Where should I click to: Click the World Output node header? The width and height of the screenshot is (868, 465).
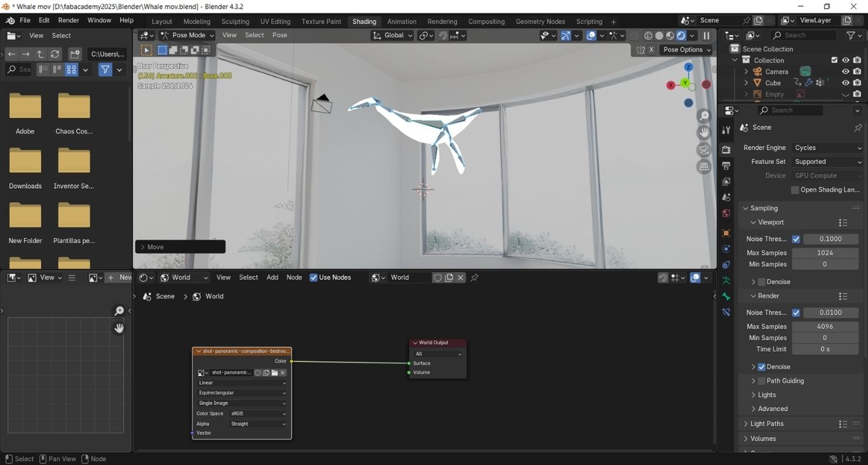tap(438, 343)
